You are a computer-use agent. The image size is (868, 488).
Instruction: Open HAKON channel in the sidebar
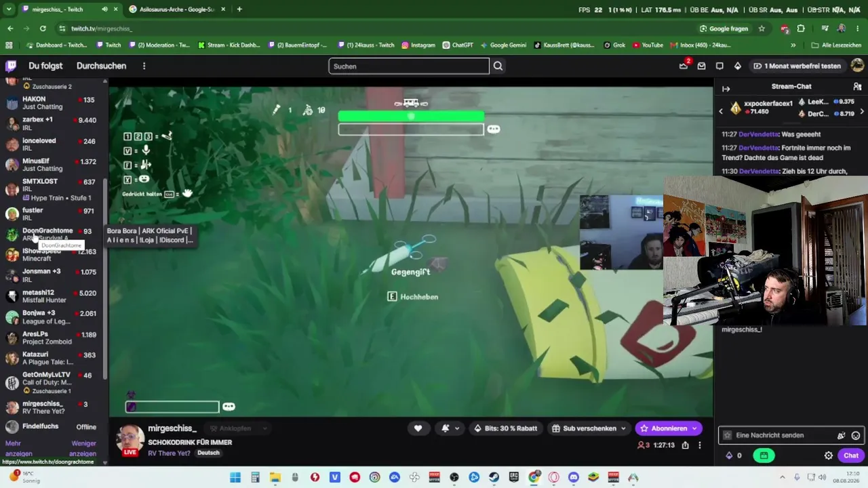click(x=53, y=103)
